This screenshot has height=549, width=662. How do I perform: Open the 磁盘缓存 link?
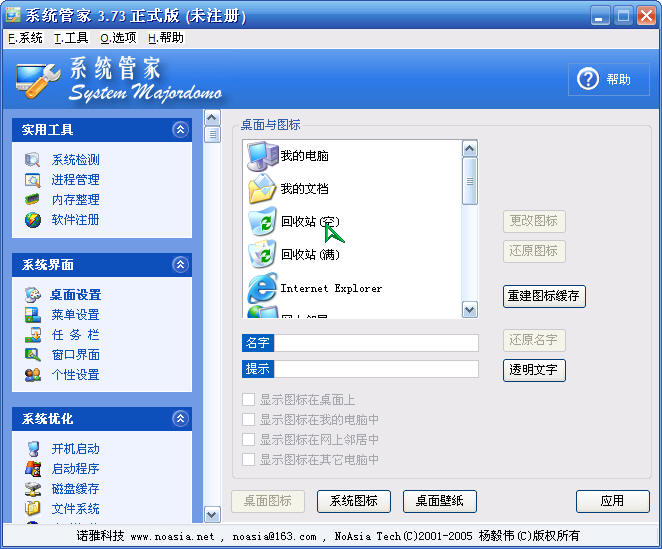[x=76, y=489]
